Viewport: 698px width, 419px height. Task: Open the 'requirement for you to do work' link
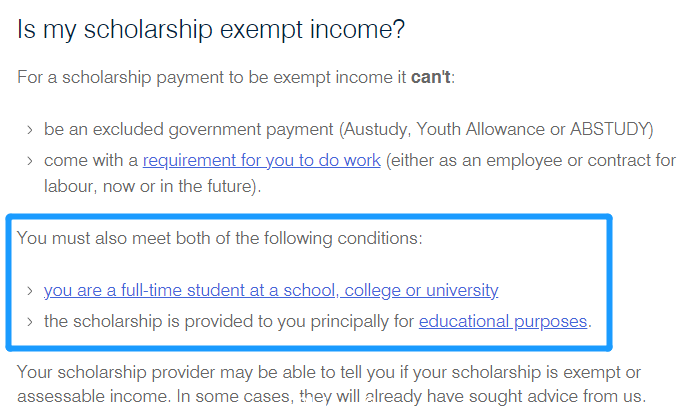tap(262, 160)
